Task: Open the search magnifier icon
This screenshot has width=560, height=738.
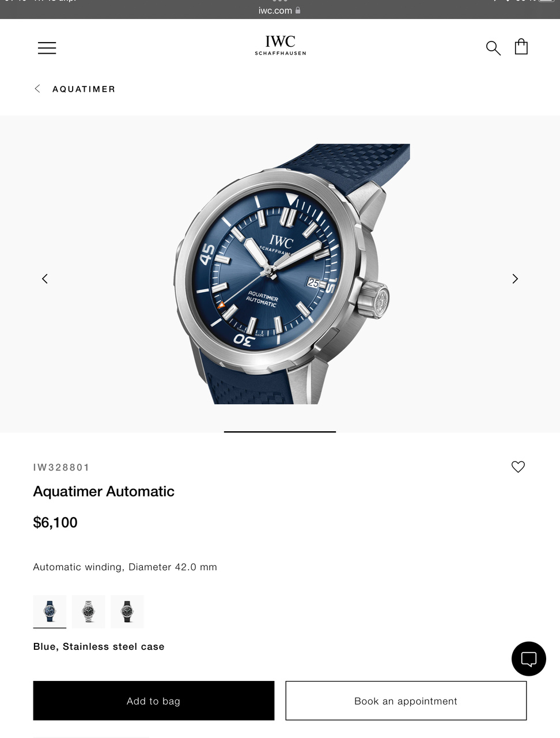Action: coord(493,48)
